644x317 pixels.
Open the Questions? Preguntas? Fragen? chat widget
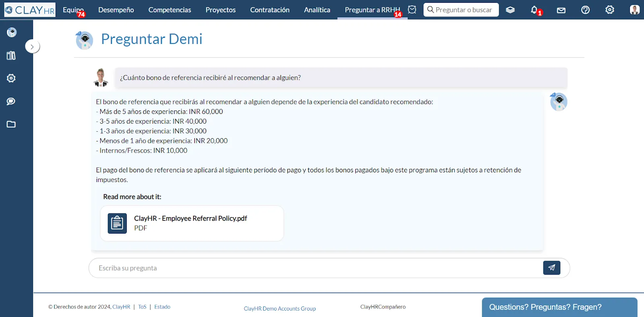click(x=559, y=307)
